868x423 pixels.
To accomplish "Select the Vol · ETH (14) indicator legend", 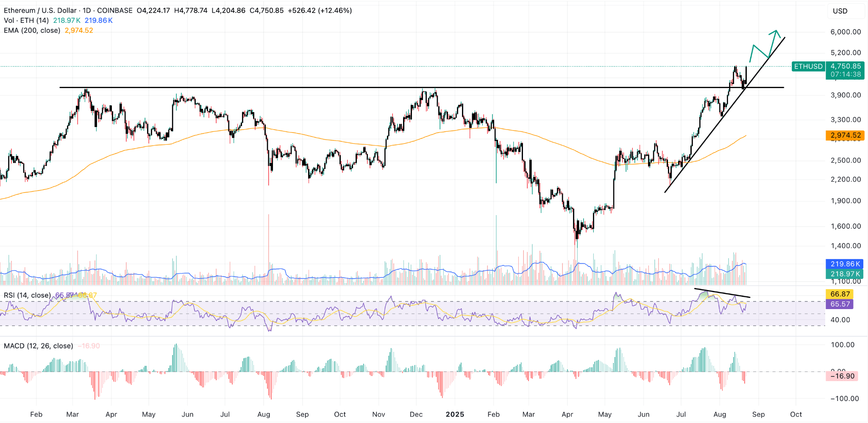I will point(26,20).
